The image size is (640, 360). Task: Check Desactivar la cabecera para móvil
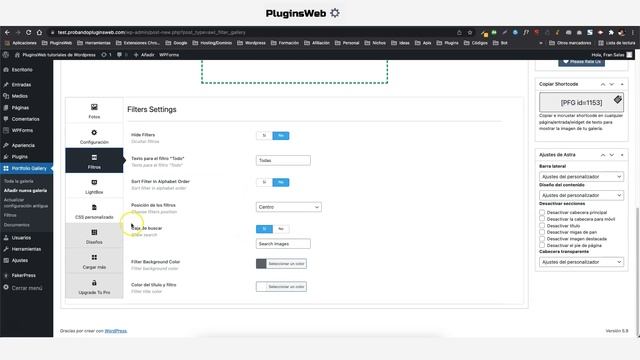point(542,219)
